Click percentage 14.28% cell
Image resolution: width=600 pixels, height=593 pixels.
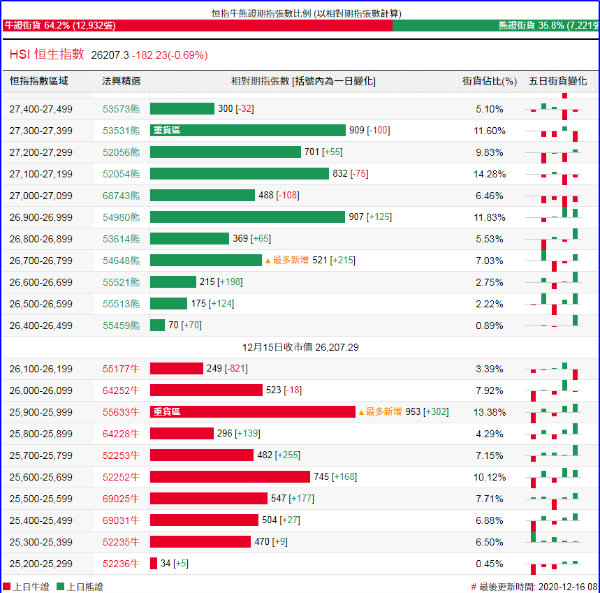click(x=489, y=174)
